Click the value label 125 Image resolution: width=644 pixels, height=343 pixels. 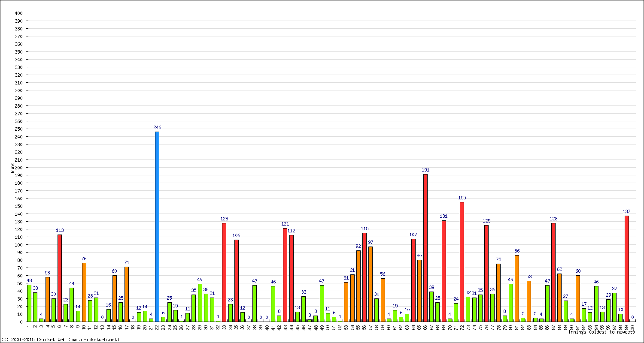point(486,221)
